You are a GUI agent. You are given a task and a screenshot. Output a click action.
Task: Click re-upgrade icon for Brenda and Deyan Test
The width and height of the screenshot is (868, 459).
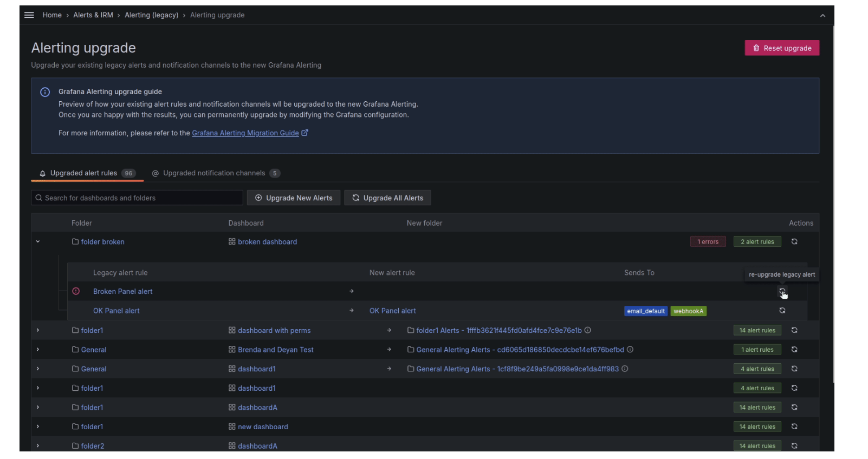coord(794,350)
